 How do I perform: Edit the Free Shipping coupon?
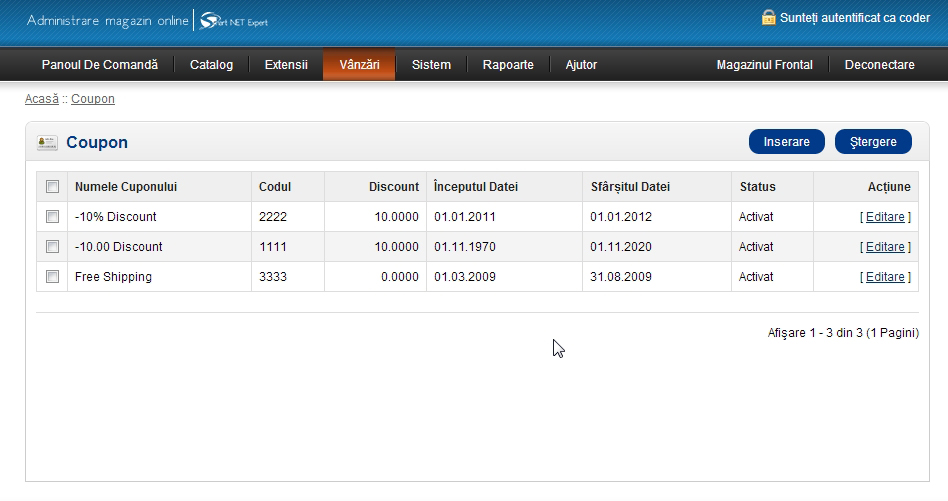885,277
